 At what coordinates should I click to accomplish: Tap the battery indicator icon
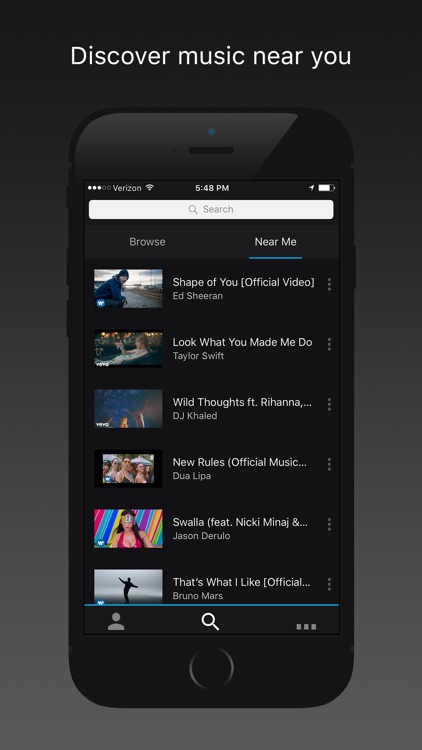pos(327,188)
